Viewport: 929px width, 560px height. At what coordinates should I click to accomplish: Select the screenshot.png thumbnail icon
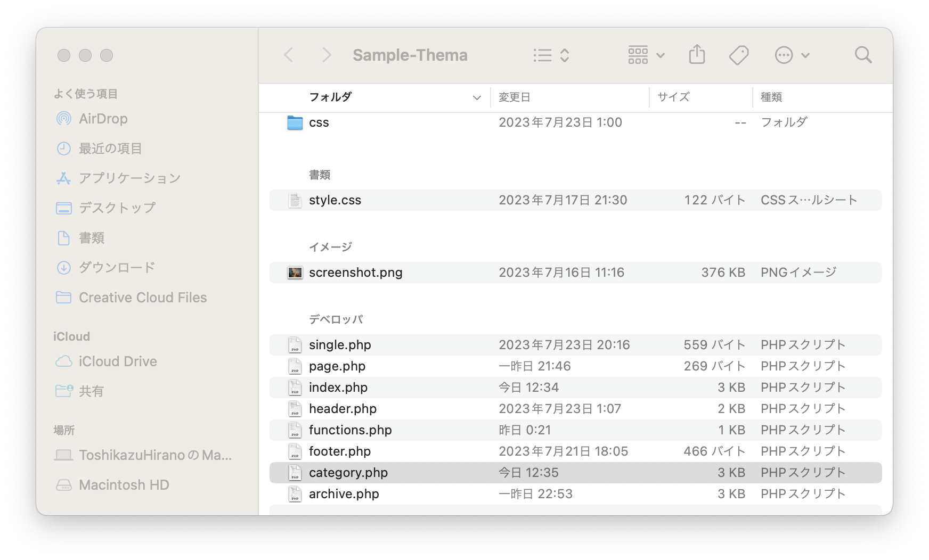coord(295,273)
